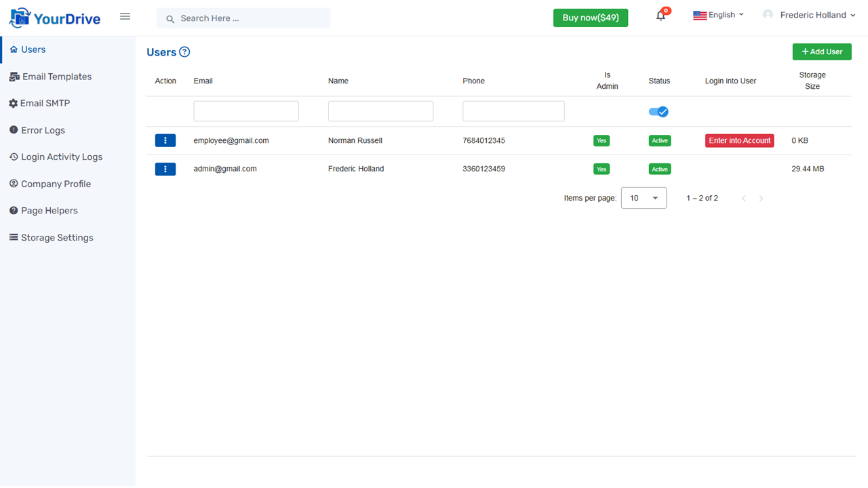Open the Email SMTP settings gear icon

tap(12, 103)
